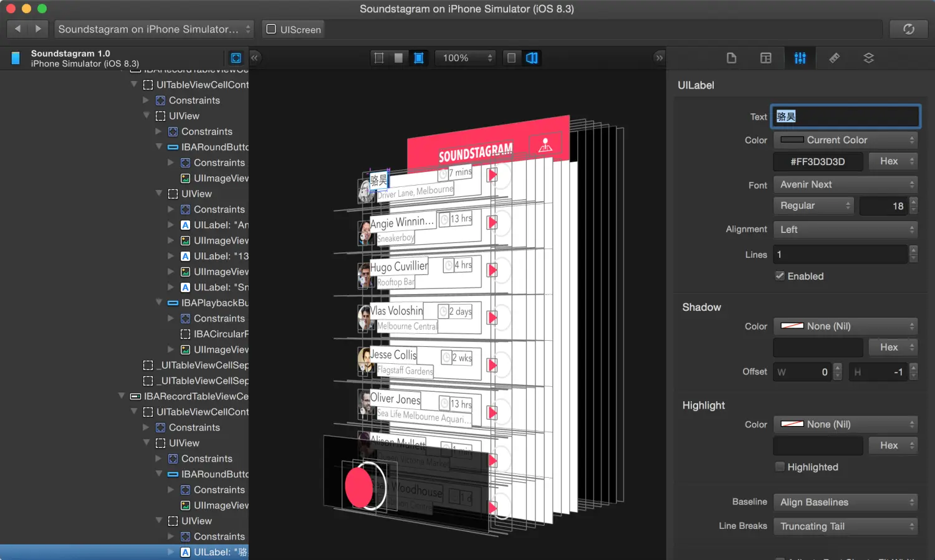Open the Attributes (sliders) inspector tab
Viewport: 935px width, 560px height.
pos(800,58)
